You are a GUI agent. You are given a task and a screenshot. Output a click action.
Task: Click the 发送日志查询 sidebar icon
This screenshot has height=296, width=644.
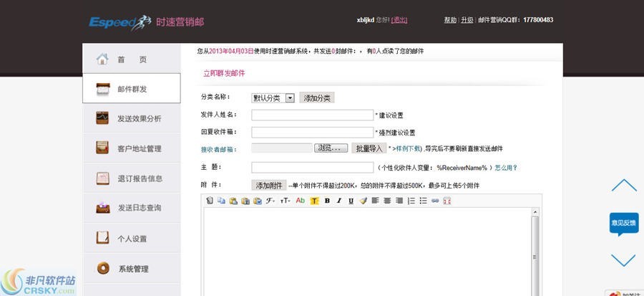[102, 208]
